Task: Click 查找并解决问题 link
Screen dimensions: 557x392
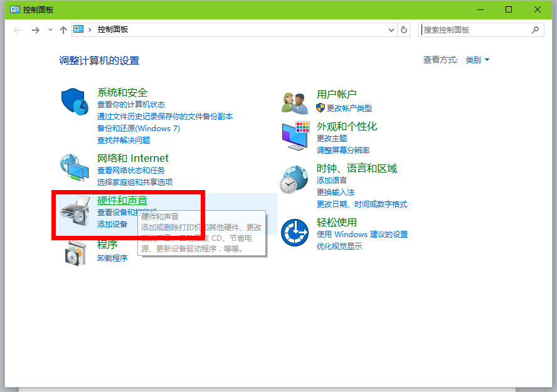Action: pos(124,140)
